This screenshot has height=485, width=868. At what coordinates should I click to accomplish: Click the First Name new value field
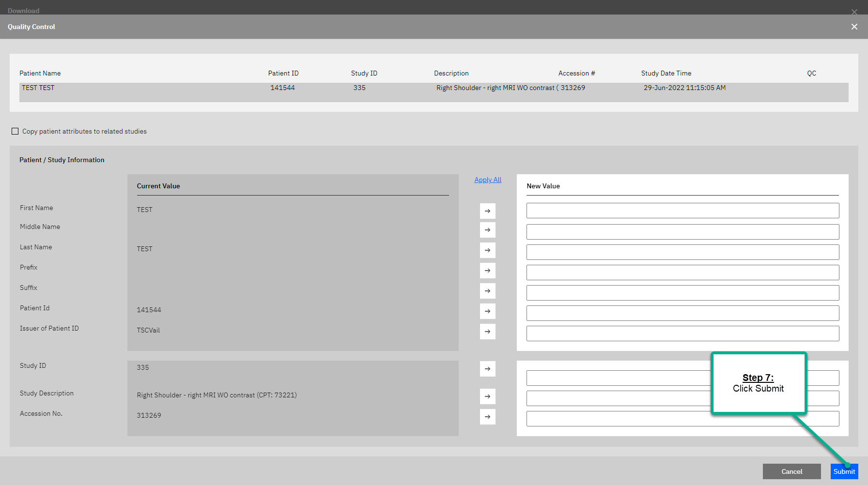coord(682,211)
